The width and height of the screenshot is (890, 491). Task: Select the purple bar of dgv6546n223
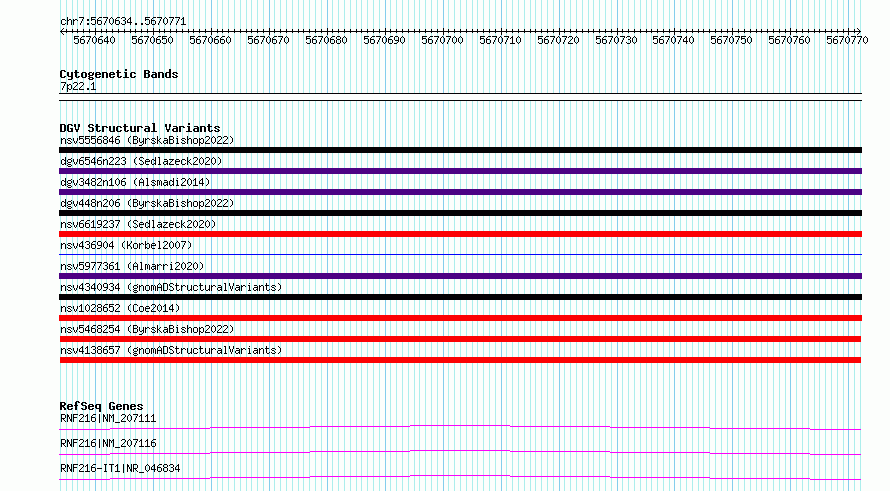tap(460, 171)
